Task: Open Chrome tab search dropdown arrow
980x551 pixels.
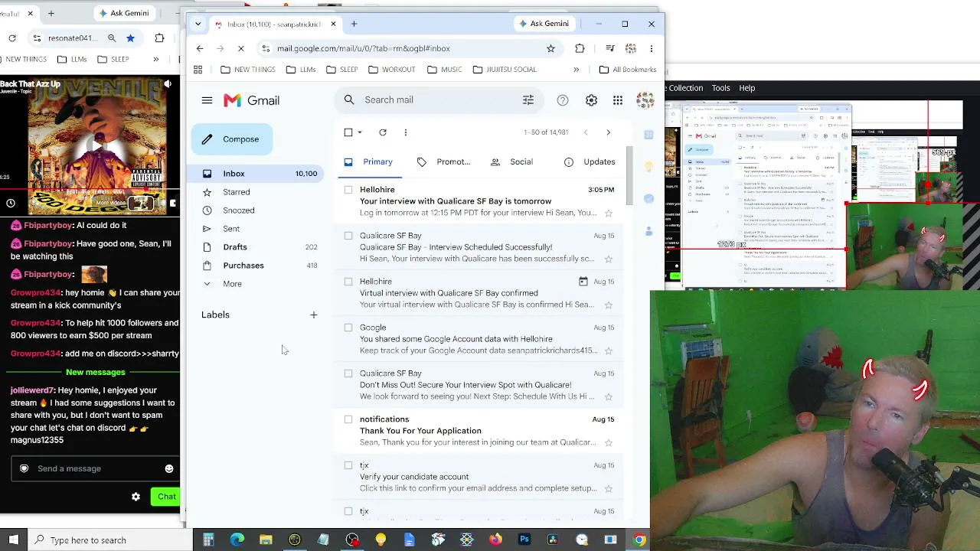Action: (198, 24)
